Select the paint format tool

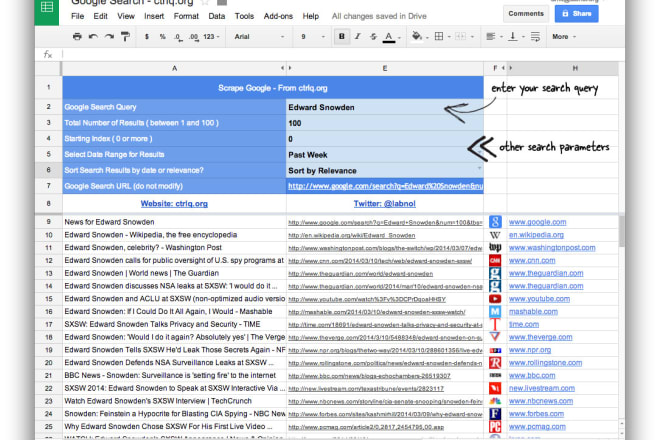125,37
